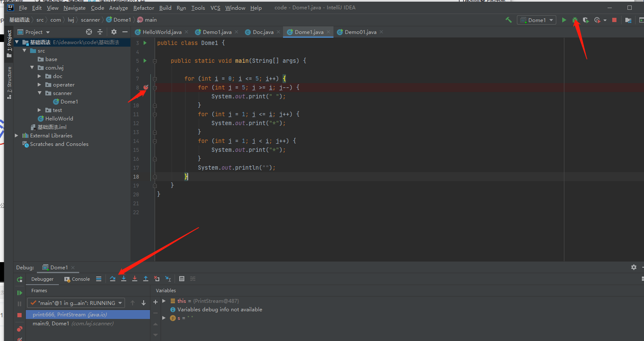Rerun Dome1 from the Debug sidebar
Screen dimensions: 644x341
[x=19, y=279]
